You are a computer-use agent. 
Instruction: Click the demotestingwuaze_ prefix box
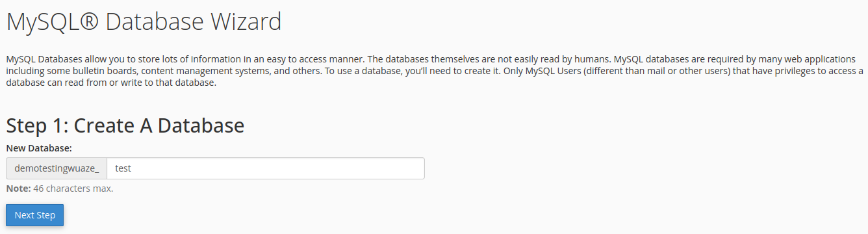[57, 168]
